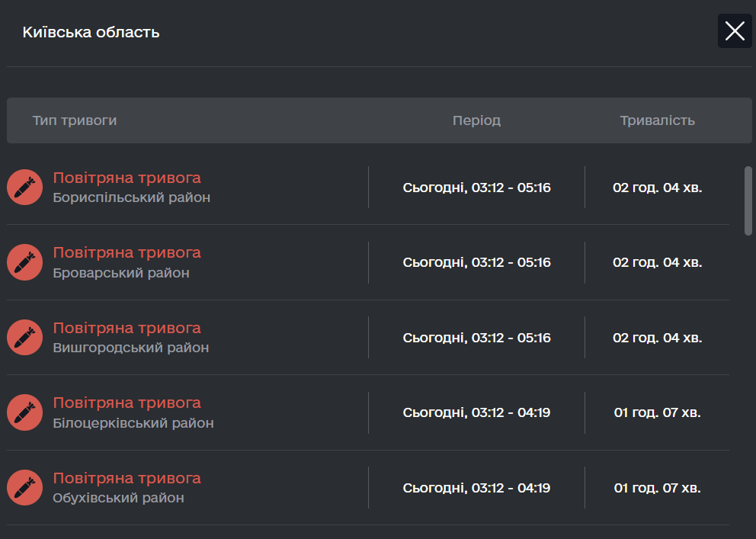Click the air alert icon for Вишгородський район
The width and height of the screenshot is (756, 539).
coord(24,338)
